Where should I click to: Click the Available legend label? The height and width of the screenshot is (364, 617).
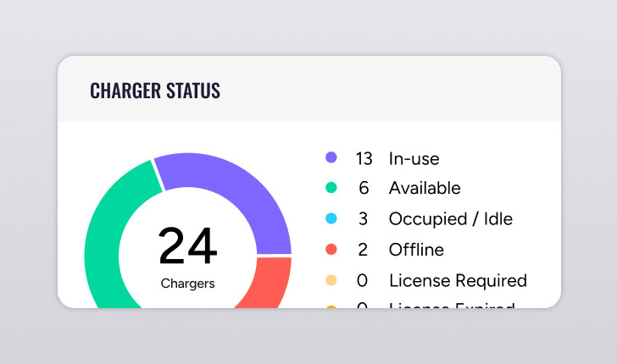click(425, 188)
